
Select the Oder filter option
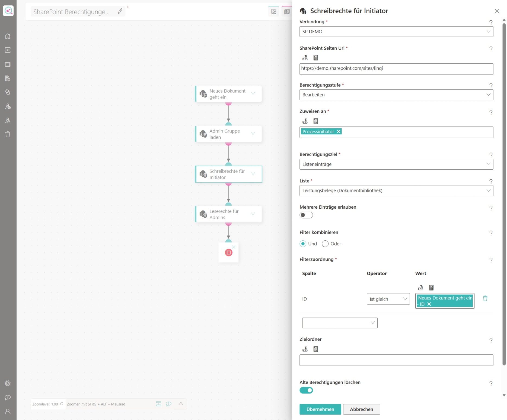click(325, 244)
